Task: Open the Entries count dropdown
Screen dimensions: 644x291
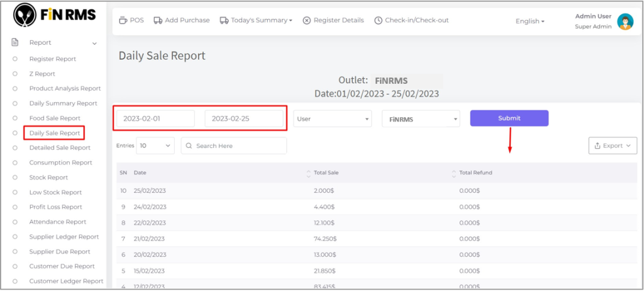Action: [x=155, y=145]
